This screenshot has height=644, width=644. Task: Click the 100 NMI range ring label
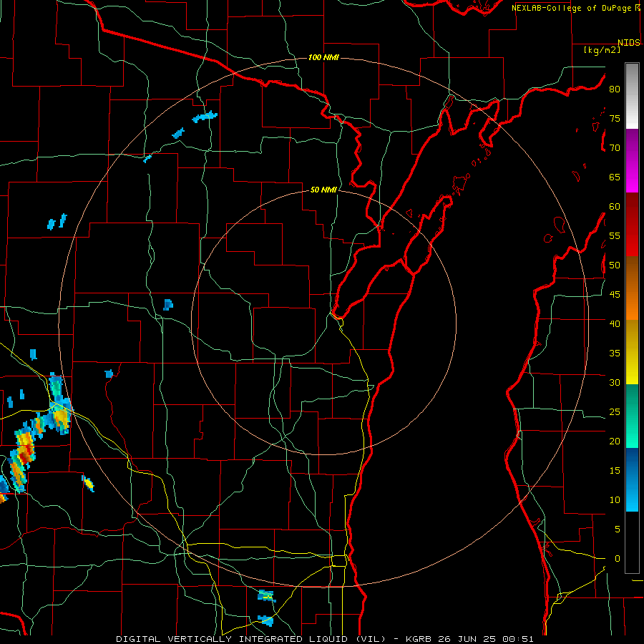(x=323, y=57)
